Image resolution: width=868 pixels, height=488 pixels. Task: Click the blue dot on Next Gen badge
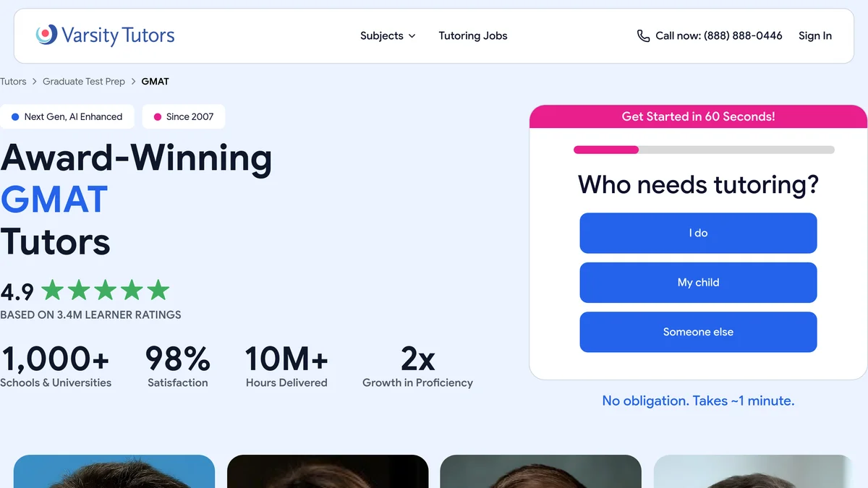click(x=15, y=116)
